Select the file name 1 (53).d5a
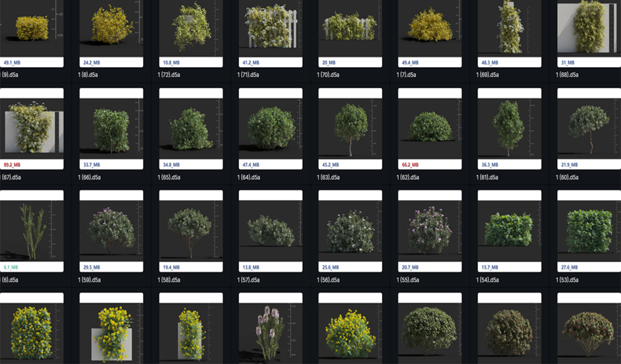The width and height of the screenshot is (621, 364). 567,280
